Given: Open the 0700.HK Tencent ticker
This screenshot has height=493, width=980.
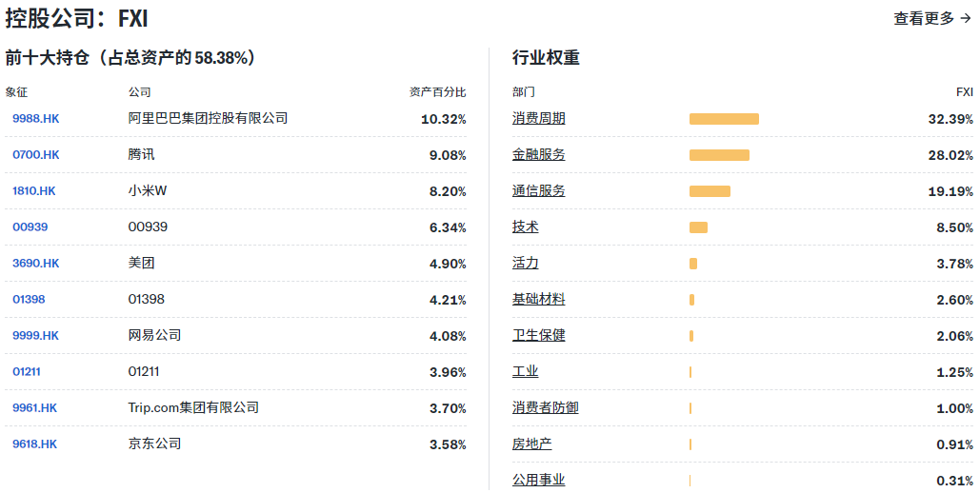Looking at the screenshot, I should tap(35, 155).
